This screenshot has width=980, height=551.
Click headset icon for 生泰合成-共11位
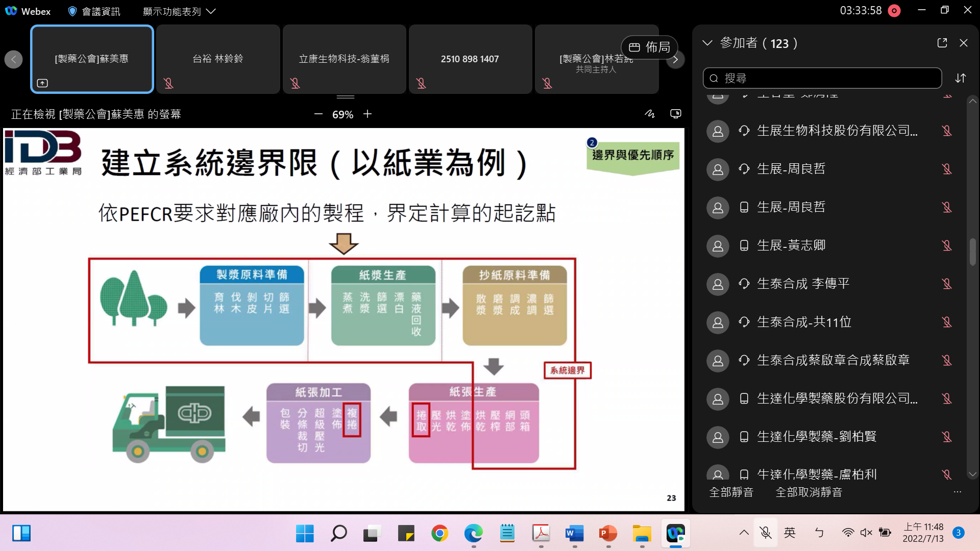tap(744, 322)
